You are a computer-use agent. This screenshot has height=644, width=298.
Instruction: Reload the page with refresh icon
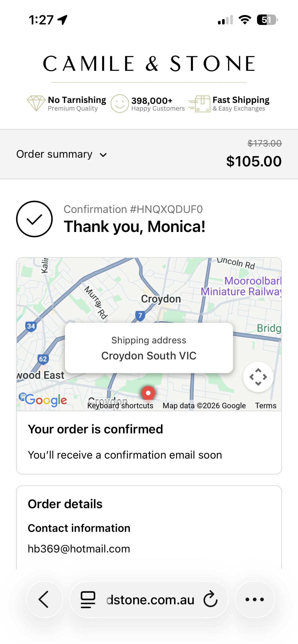click(210, 599)
